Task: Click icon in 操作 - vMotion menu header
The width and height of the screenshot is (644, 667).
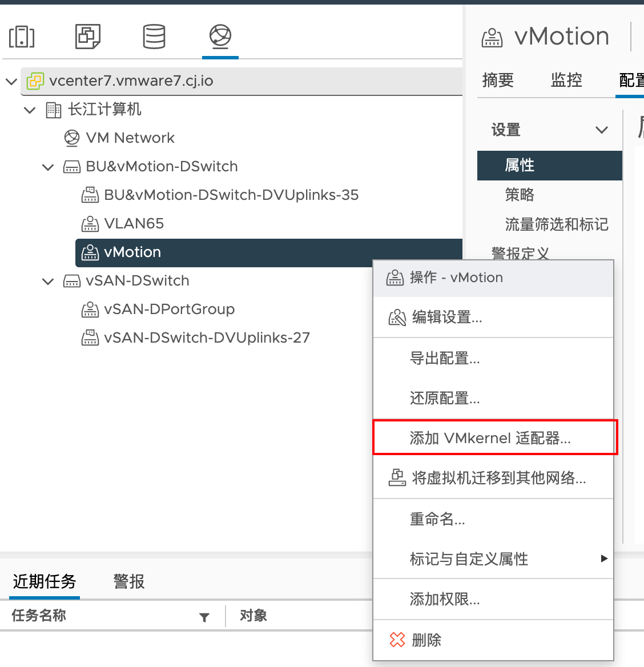Action: (395, 278)
